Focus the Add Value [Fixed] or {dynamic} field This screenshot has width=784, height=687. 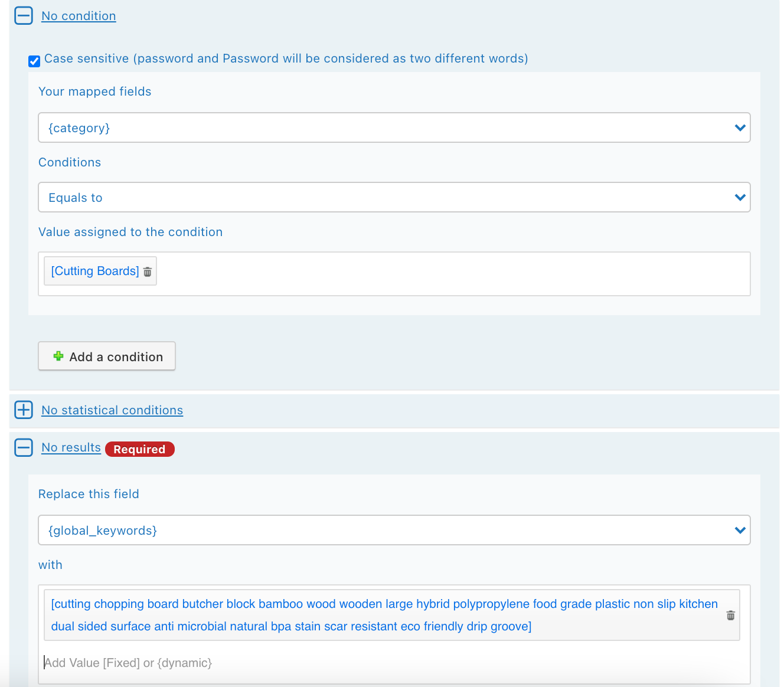click(x=394, y=663)
